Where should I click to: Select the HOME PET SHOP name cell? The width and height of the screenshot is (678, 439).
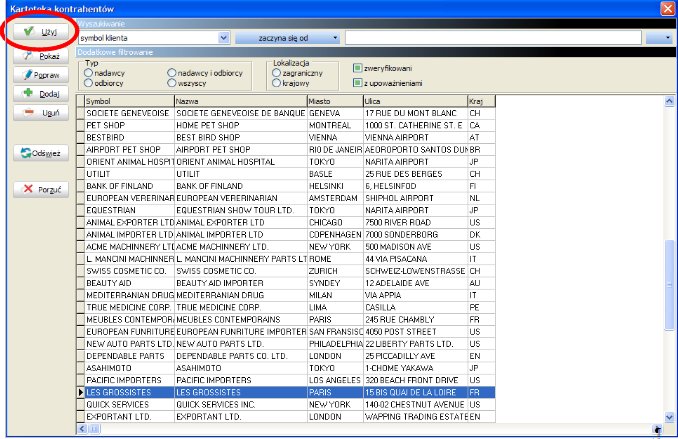click(x=241, y=125)
